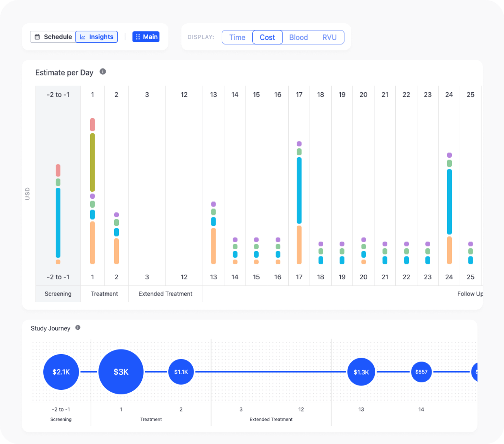Click the pink segment atop day 1 column
Screen dimensions: 504x444
click(93, 125)
